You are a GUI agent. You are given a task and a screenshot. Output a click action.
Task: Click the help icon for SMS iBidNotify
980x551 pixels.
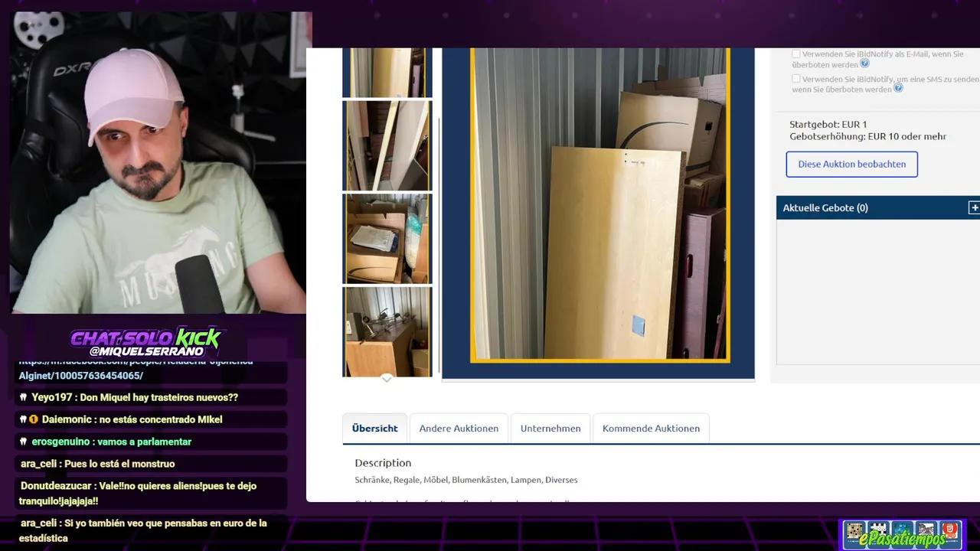coord(899,88)
